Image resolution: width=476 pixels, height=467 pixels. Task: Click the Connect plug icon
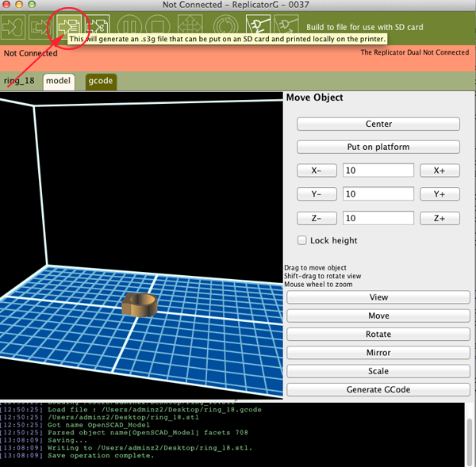(x=258, y=27)
